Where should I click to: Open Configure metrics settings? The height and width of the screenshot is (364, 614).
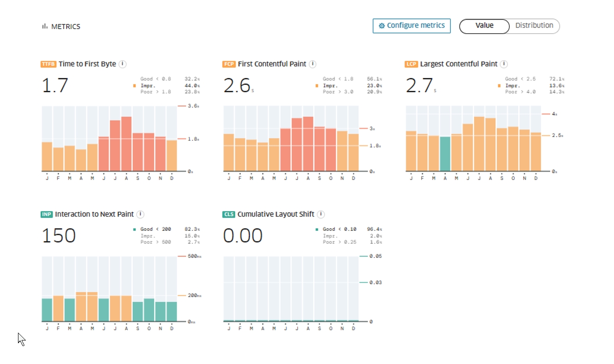(x=411, y=26)
